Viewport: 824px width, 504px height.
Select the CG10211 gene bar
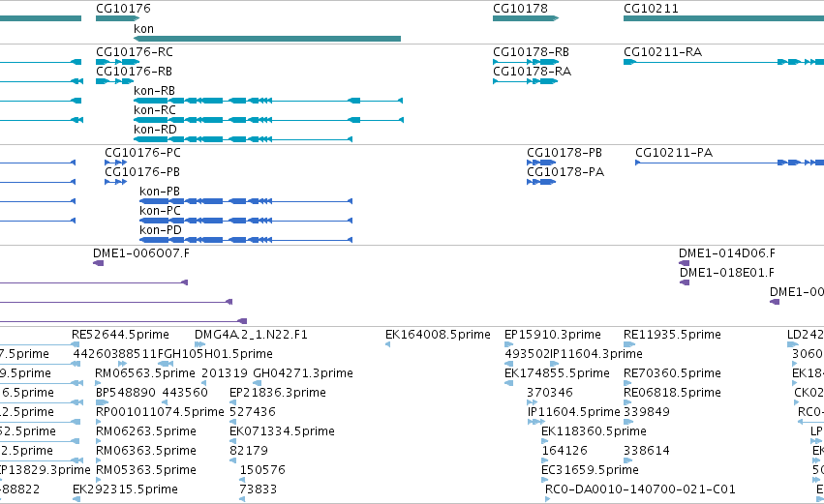pyautogui.click(x=723, y=18)
